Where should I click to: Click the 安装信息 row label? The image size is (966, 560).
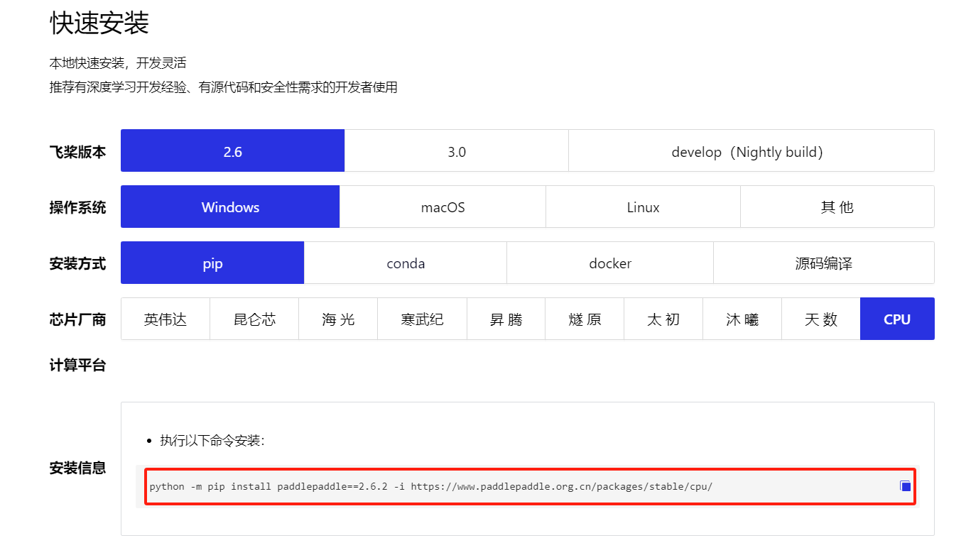pos(77,468)
